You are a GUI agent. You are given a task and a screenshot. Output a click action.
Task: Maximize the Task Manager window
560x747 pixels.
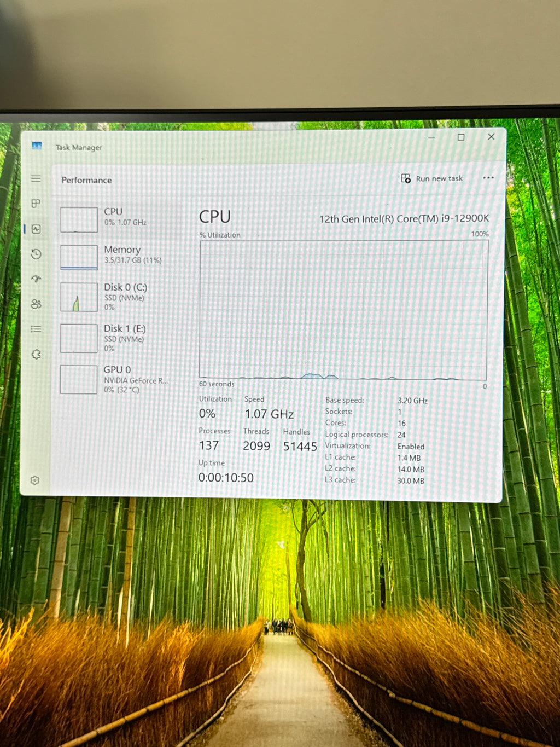click(x=461, y=137)
